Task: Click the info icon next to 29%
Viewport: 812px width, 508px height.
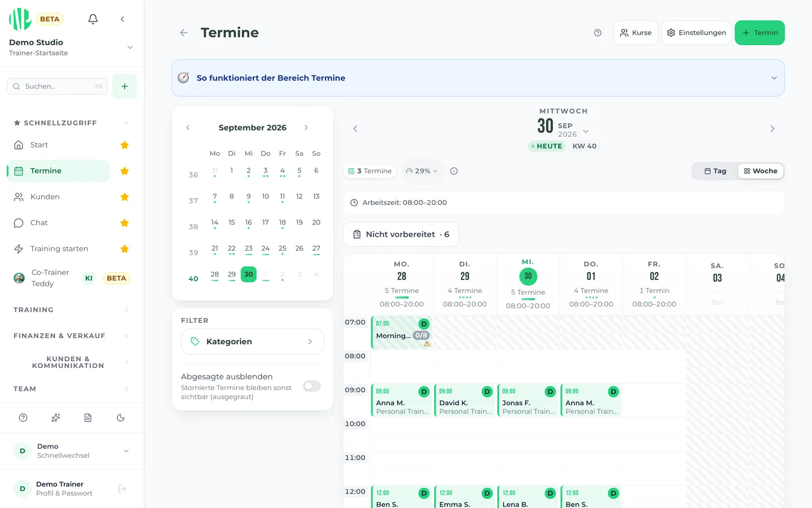Action: 454,171
